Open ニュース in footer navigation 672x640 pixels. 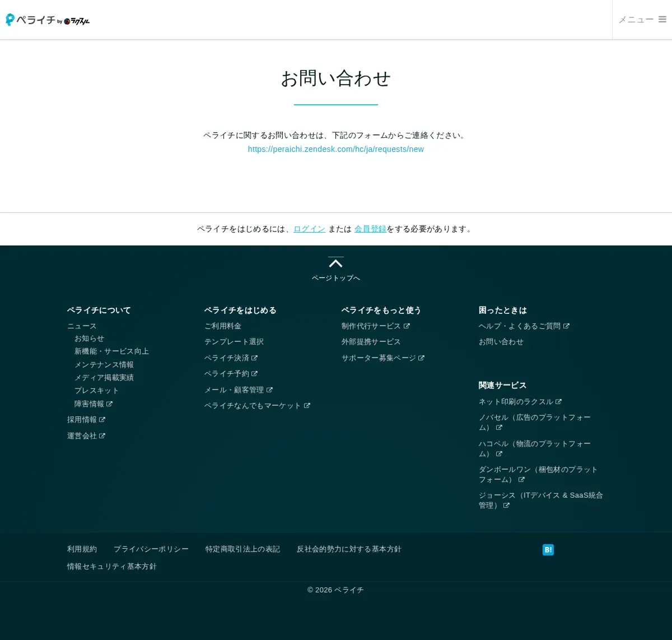pos(82,326)
